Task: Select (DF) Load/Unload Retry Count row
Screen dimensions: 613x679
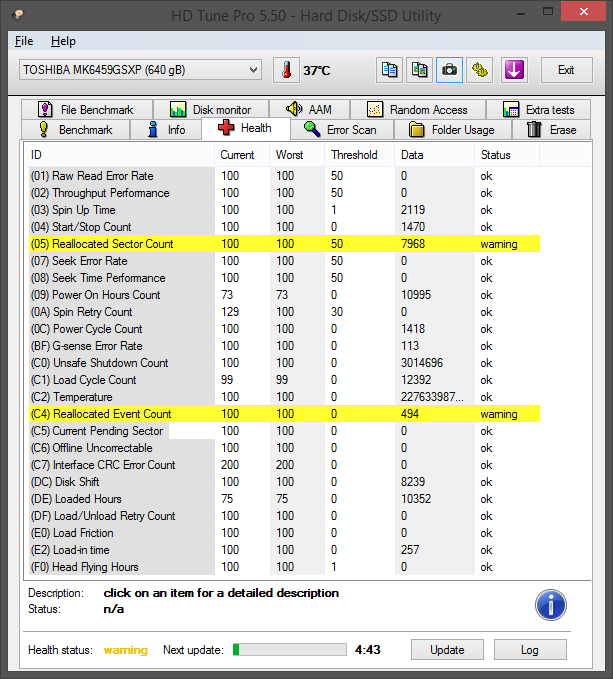Action: click(x=284, y=516)
